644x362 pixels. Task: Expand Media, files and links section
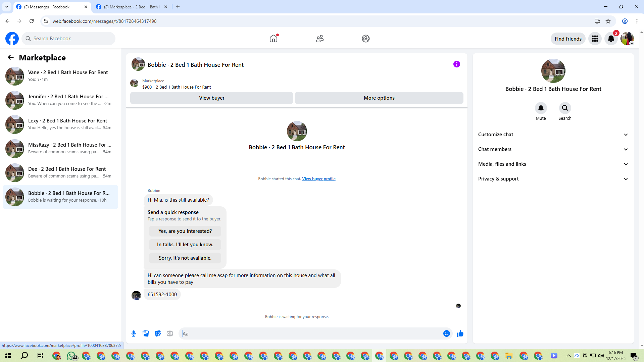click(553, 164)
